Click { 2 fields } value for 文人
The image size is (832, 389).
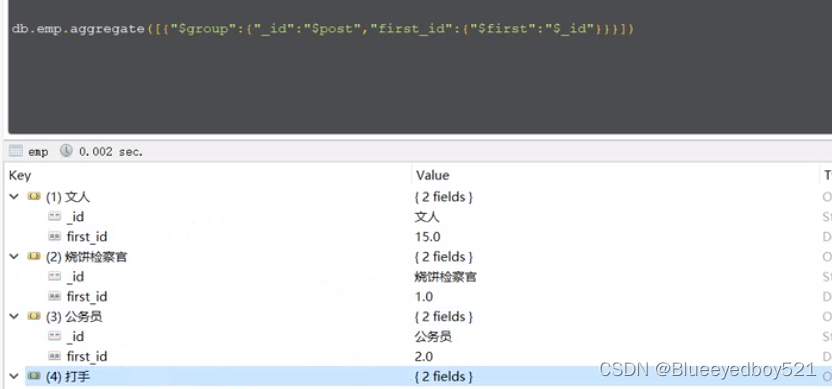click(x=444, y=197)
